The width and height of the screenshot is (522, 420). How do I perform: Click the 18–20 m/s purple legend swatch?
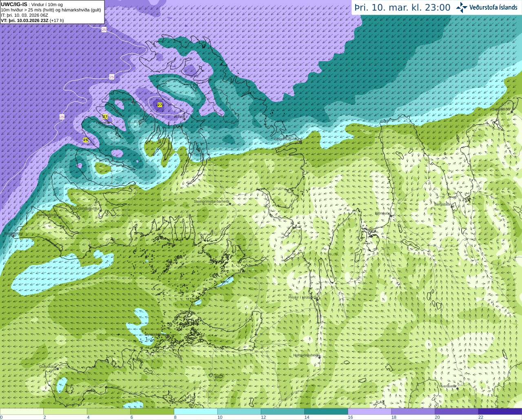(413, 411)
